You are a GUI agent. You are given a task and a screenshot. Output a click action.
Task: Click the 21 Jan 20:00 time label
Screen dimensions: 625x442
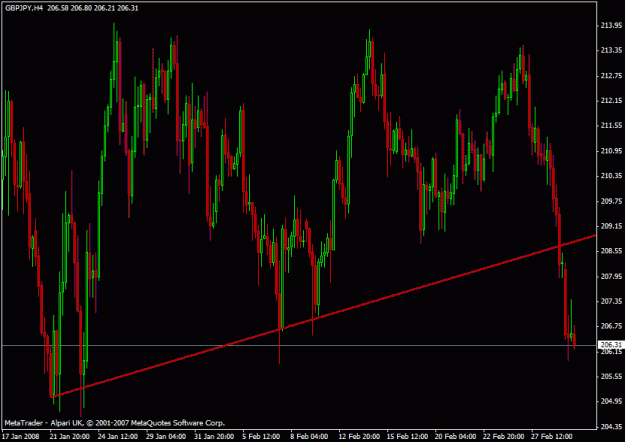click(70, 436)
